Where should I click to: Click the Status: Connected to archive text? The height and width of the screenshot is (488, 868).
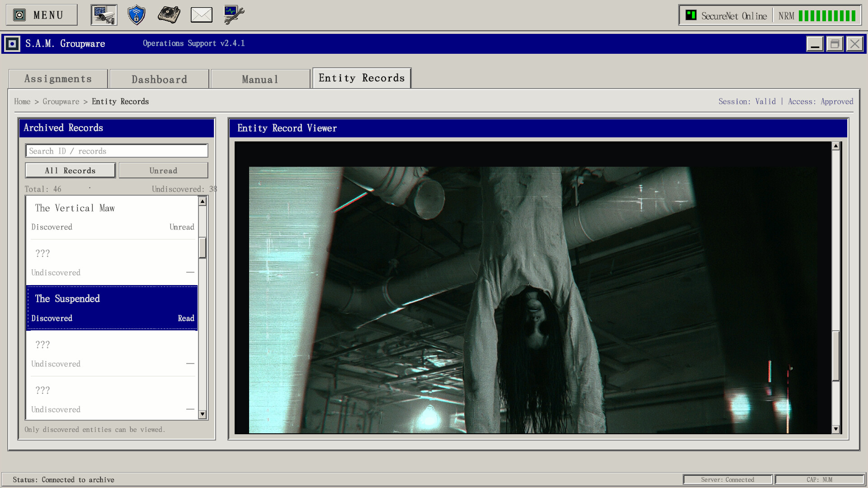[63, 480]
